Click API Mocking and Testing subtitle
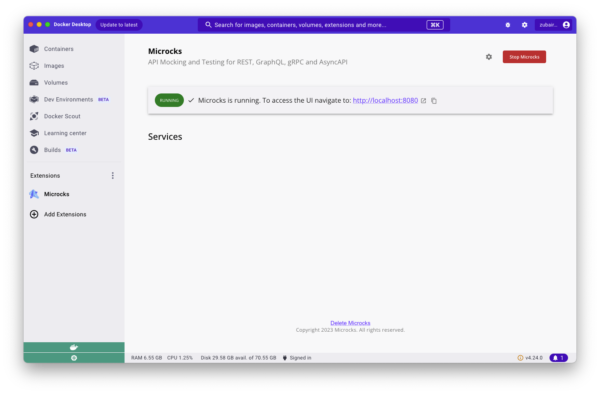The width and height of the screenshot is (600, 394). coord(248,62)
